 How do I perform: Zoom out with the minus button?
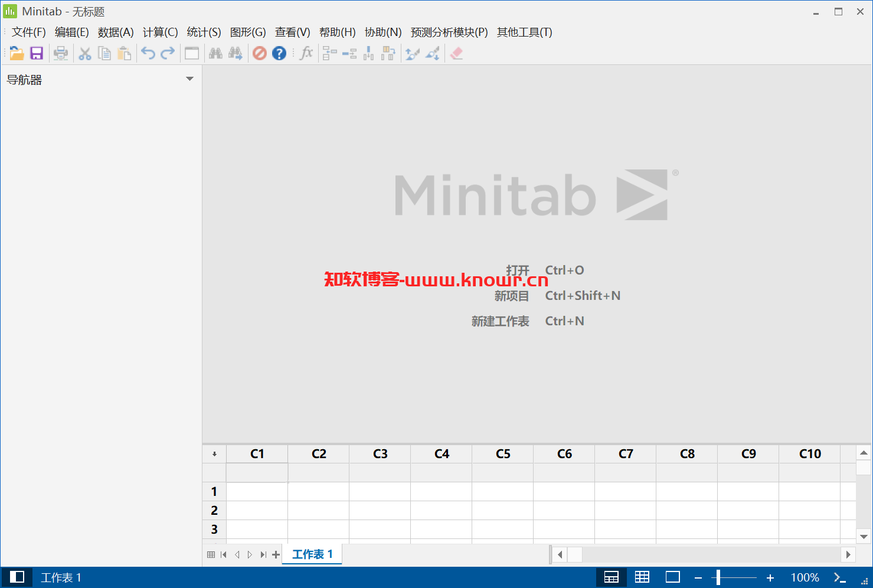point(698,577)
